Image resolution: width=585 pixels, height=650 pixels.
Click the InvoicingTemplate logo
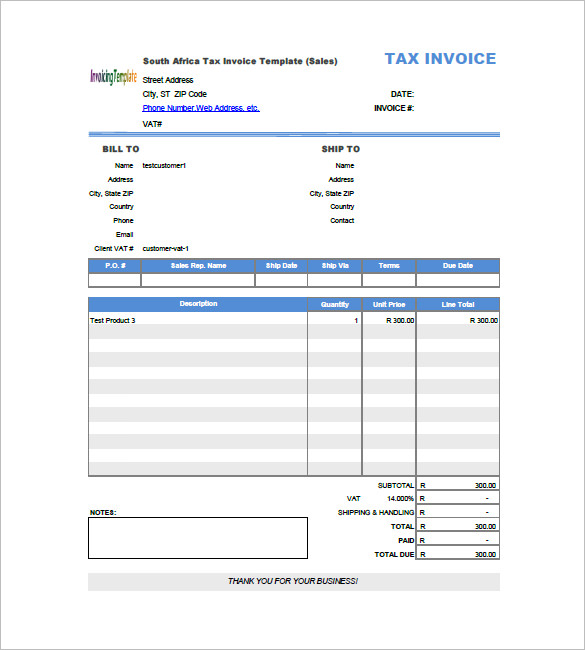tap(113, 77)
